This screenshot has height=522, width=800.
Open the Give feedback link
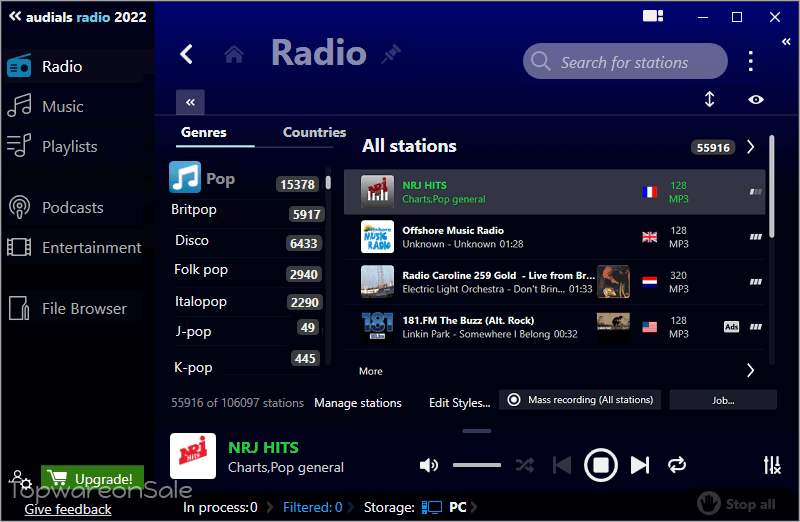click(68, 509)
